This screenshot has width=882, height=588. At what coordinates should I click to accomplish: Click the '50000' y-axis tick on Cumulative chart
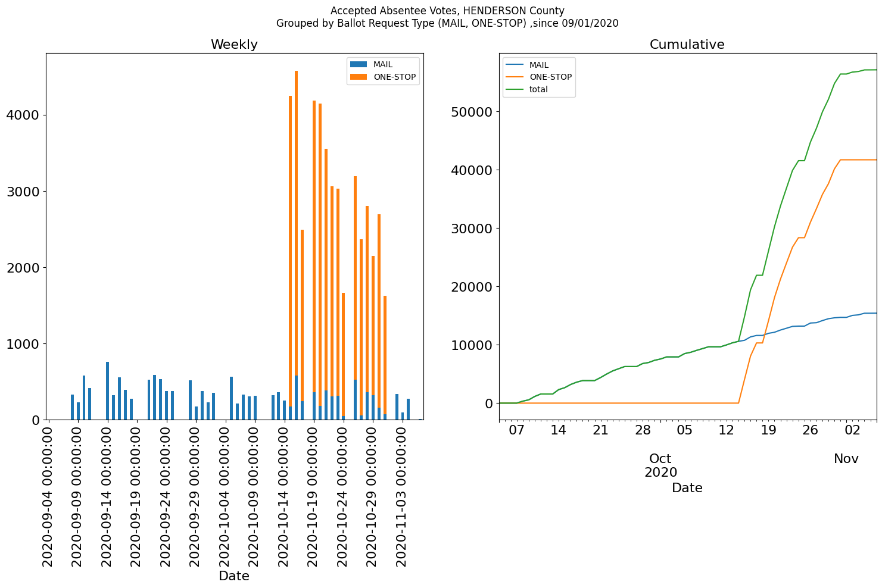[x=472, y=112]
